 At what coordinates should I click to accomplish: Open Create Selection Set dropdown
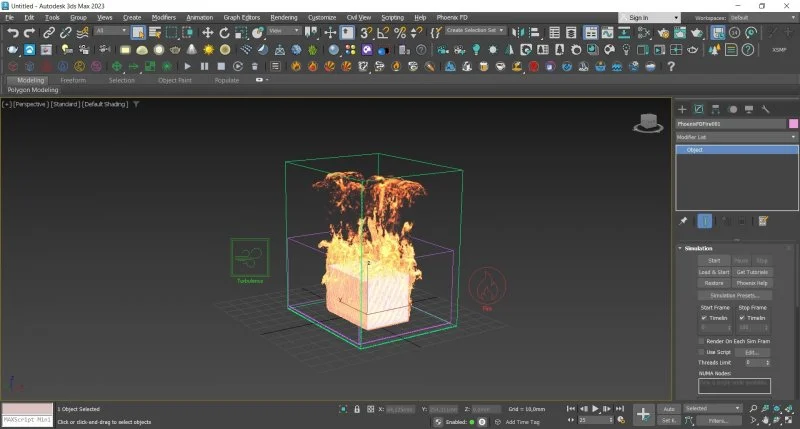tap(475, 31)
